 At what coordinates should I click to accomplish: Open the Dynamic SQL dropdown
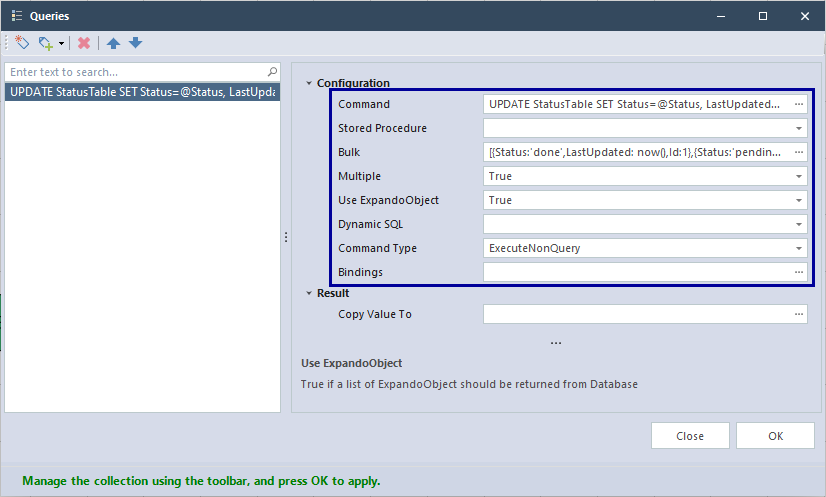799,224
